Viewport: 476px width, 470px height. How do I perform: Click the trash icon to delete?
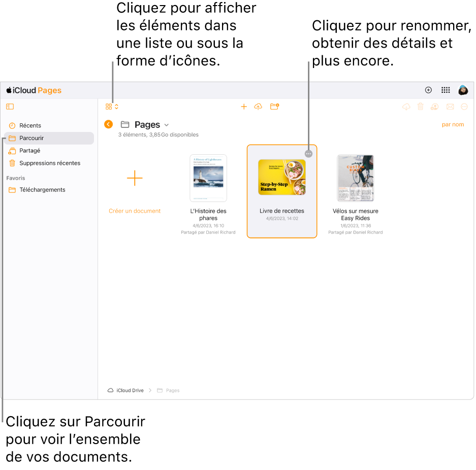coord(420,107)
